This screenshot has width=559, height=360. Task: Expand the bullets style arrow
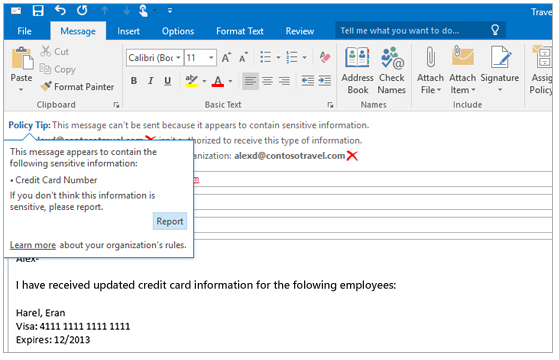pos(278,57)
